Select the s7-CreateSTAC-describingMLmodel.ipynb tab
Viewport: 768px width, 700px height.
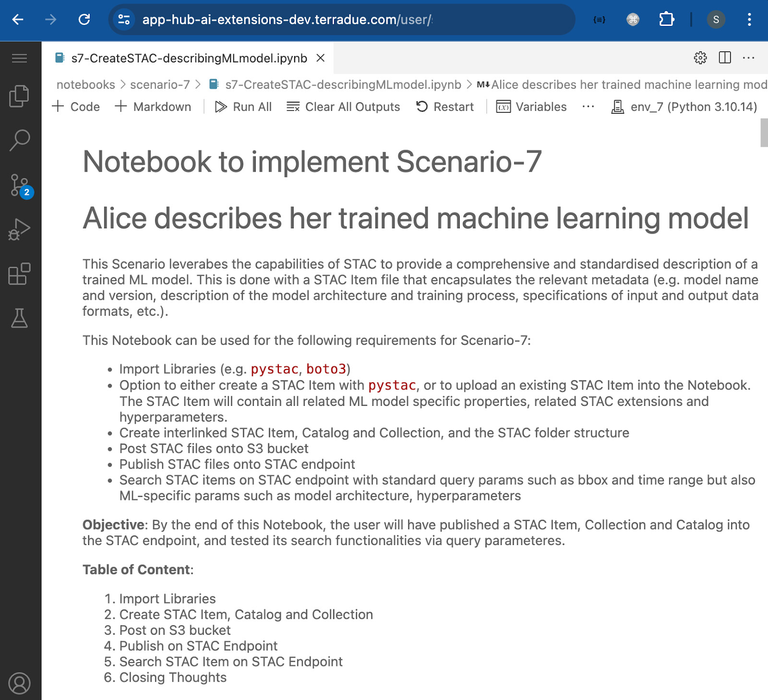point(188,59)
